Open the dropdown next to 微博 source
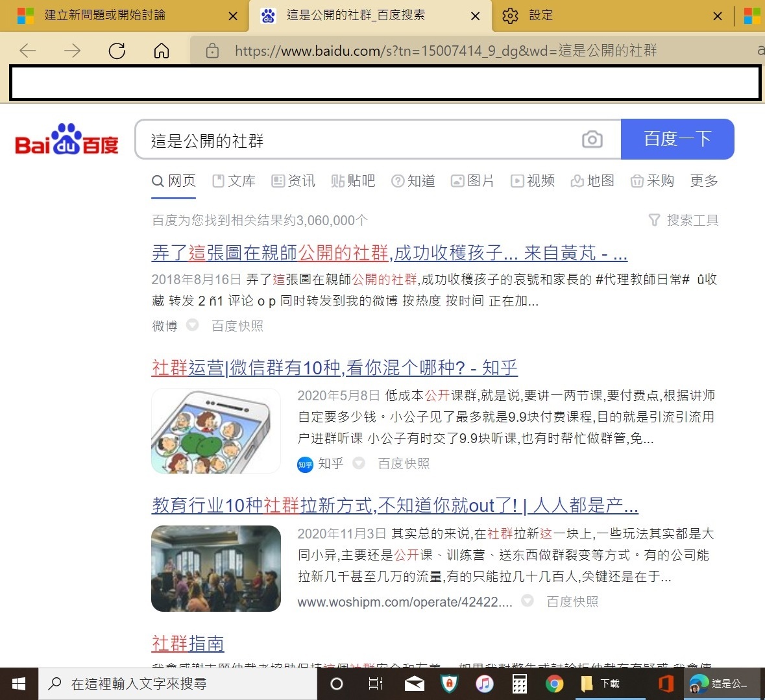The image size is (765, 700). (x=193, y=326)
